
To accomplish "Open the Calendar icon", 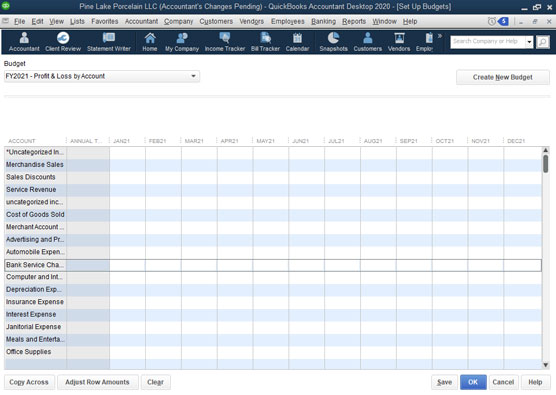I will click(297, 42).
